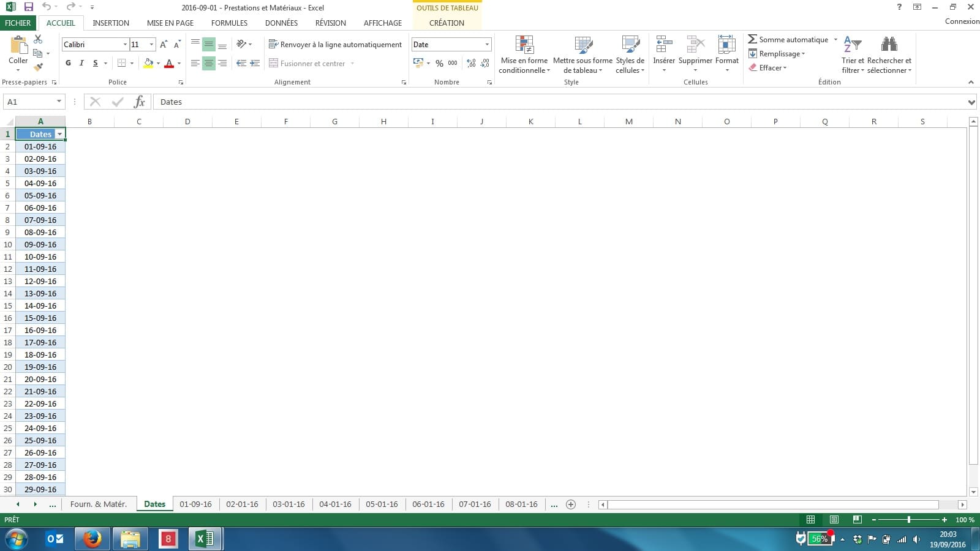Open Format as Table gallery
The height and width of the screenshot is (551, 980).
pyautogui.click(x=582, y=45)
